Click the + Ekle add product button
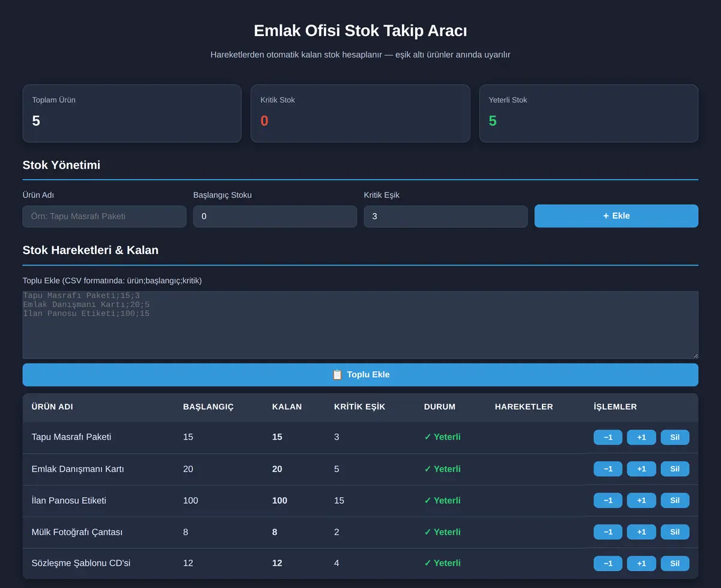This screenshot has width=721, height=588. point(616,216)
